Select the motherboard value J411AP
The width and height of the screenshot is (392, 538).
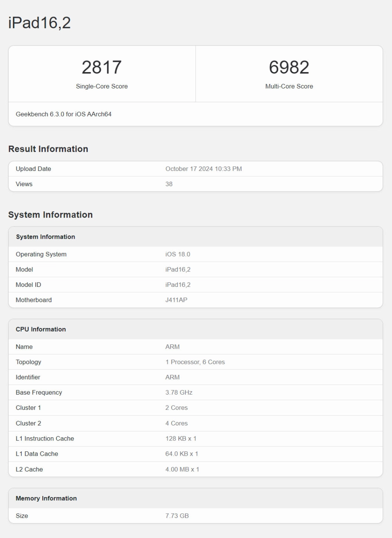click(176, 300)
